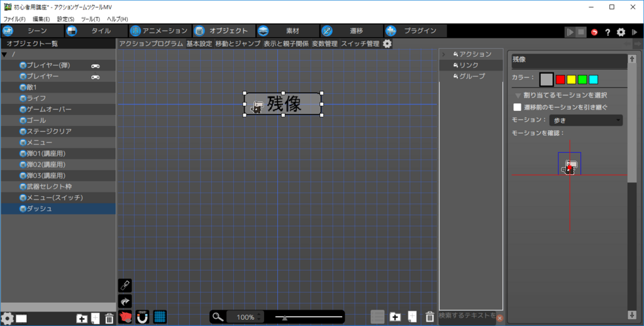This screenshot has height=326, width=644.
Task: Open the 遷移 (Transition) tab
Action: pyautogui.click(x=352, y=31)
